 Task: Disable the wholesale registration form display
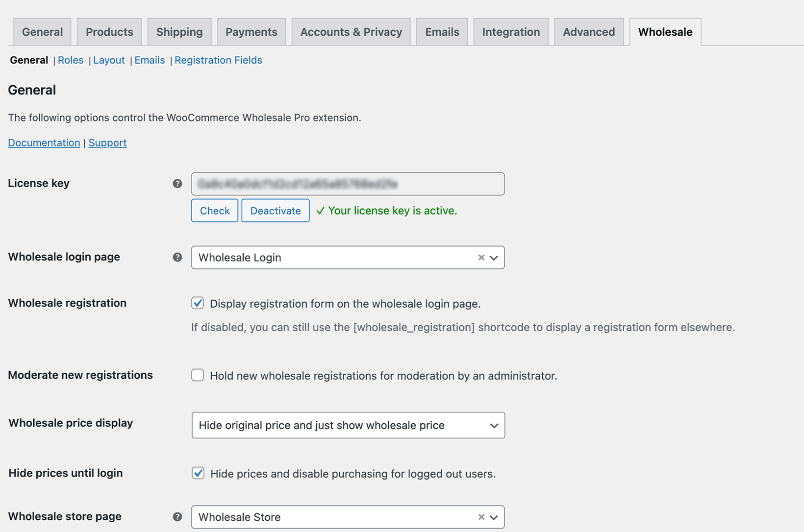[198, 303]
